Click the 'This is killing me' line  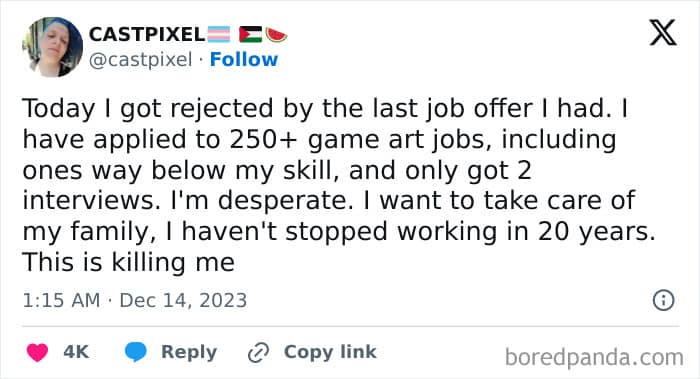tap(129, 262)
